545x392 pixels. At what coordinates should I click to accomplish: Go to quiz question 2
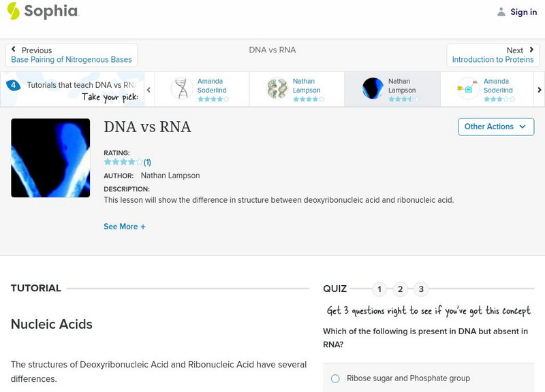point(401,289)
